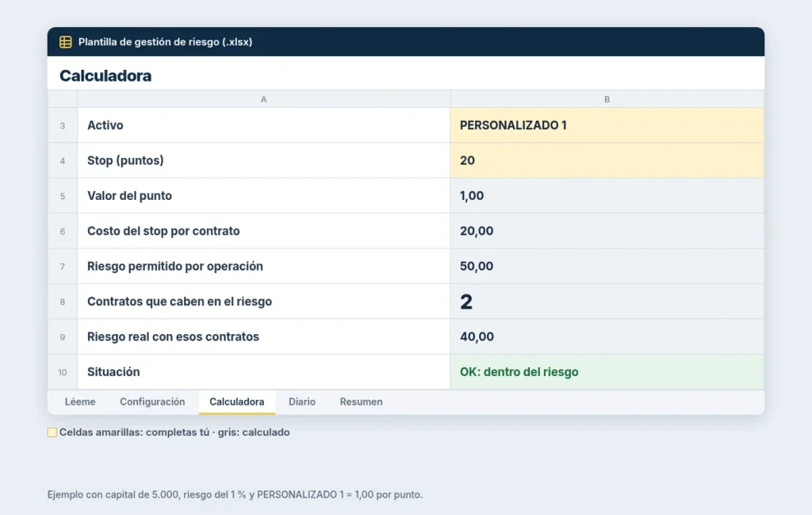The width and height of the screenshot is (812, 515).
Task: Click the Activo label cell
Action: point(263,125)
